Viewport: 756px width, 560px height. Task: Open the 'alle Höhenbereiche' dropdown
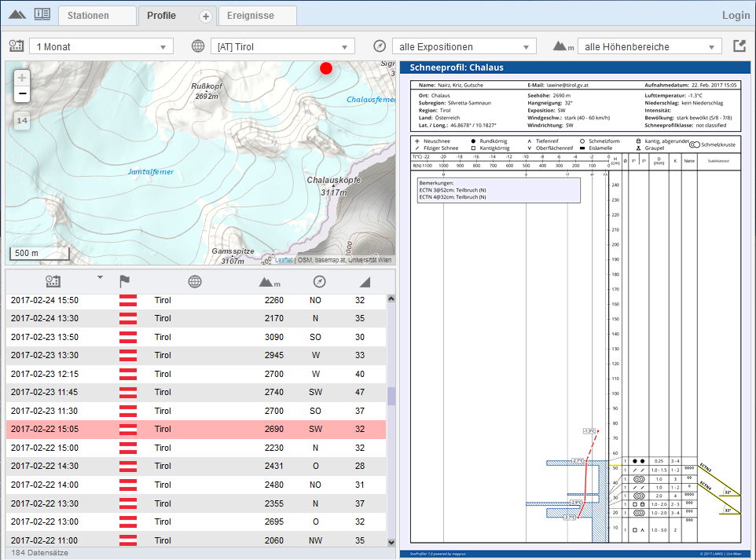(x=649, y=46)
